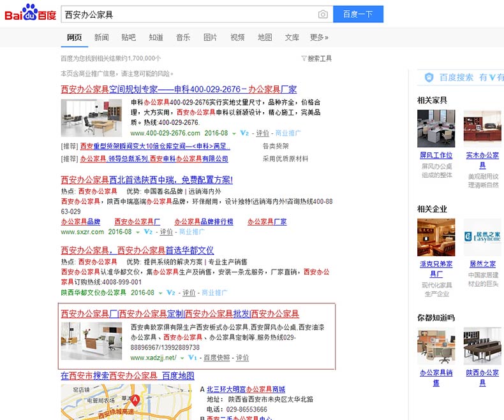
Task: Click the 实木办公家具 thumbnail image
Action: coord(482,129)
